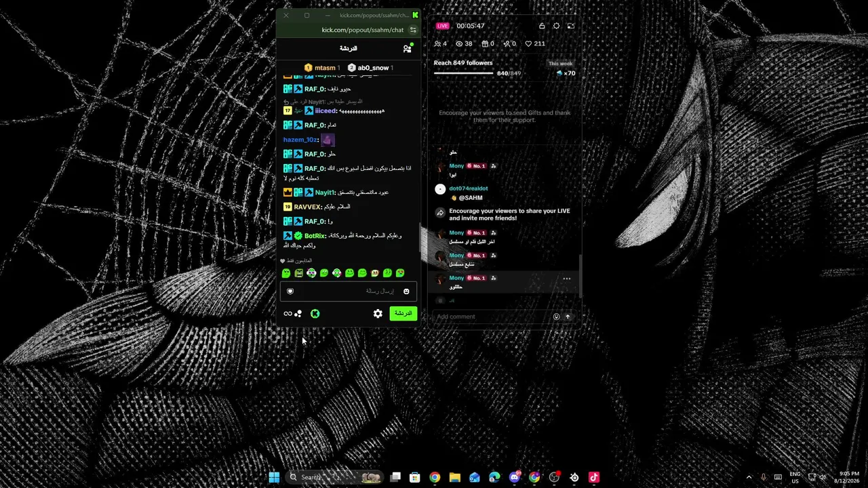Screen dimensions: 868x488
Task: Click the green K Kicks icon
Action: [x=315, y=313]
